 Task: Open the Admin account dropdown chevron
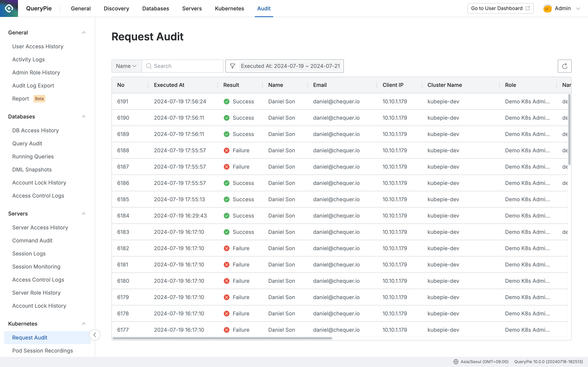578,9
